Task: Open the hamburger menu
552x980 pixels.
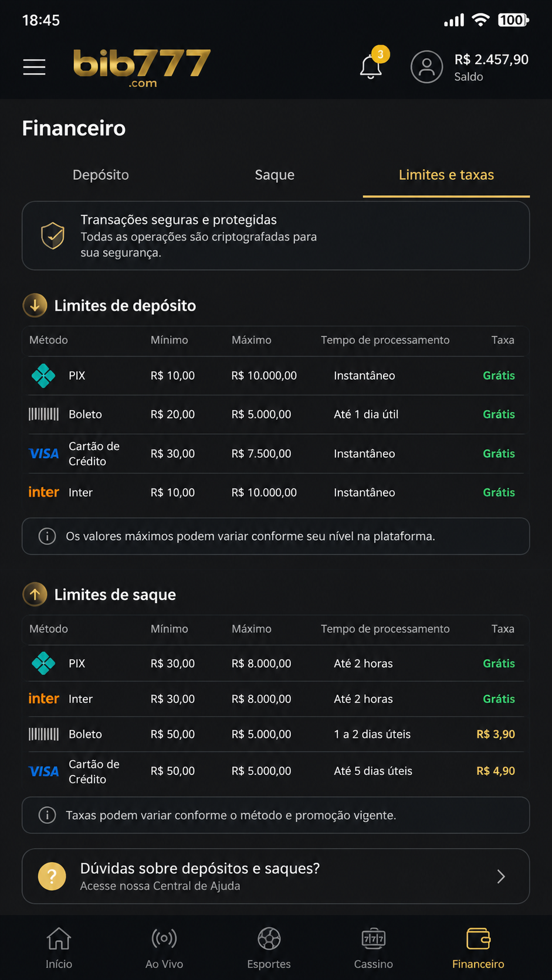Action: coord(34,67)
